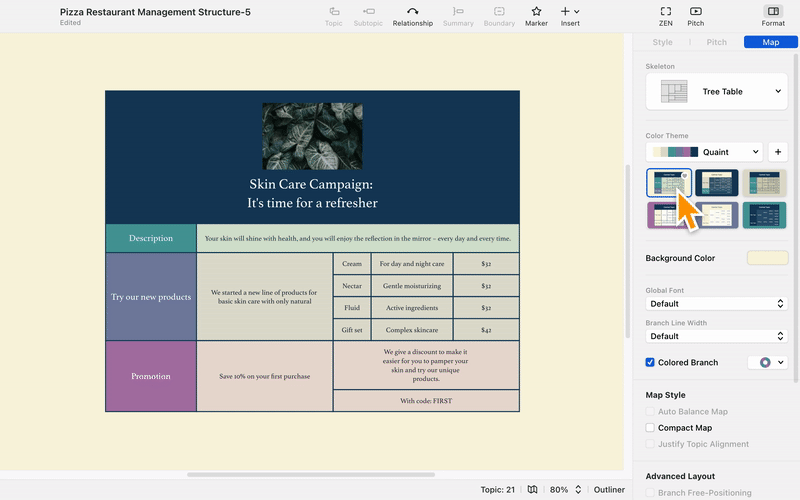
Task: Add a color theme with plus button
Action: coord(778,152)
